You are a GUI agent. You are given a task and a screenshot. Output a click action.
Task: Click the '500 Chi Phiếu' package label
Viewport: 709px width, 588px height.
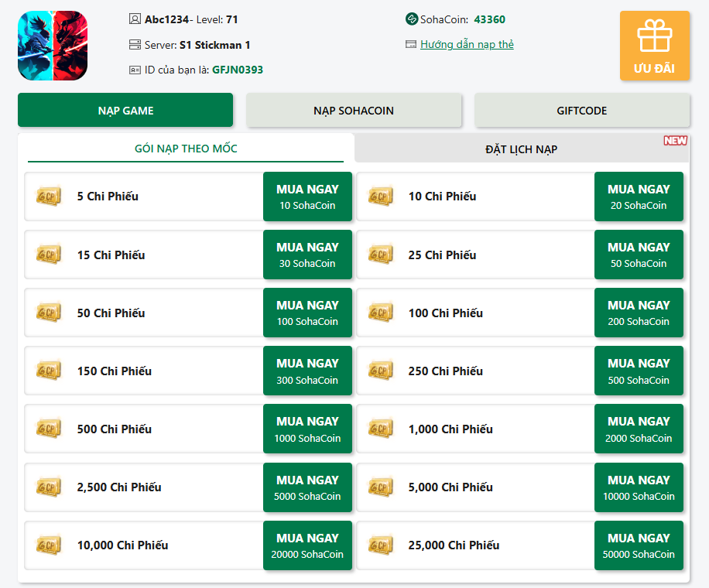coord(114,429)
